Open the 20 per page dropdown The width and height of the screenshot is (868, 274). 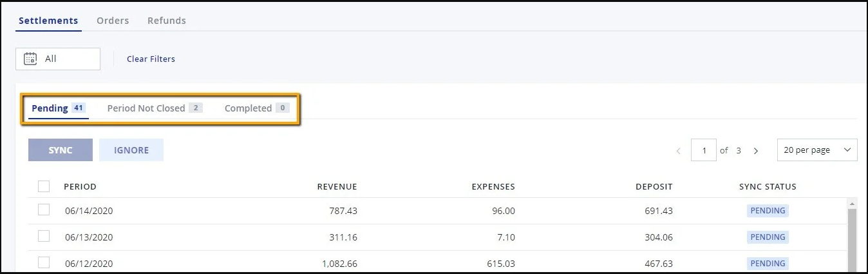tap(816, 150)
